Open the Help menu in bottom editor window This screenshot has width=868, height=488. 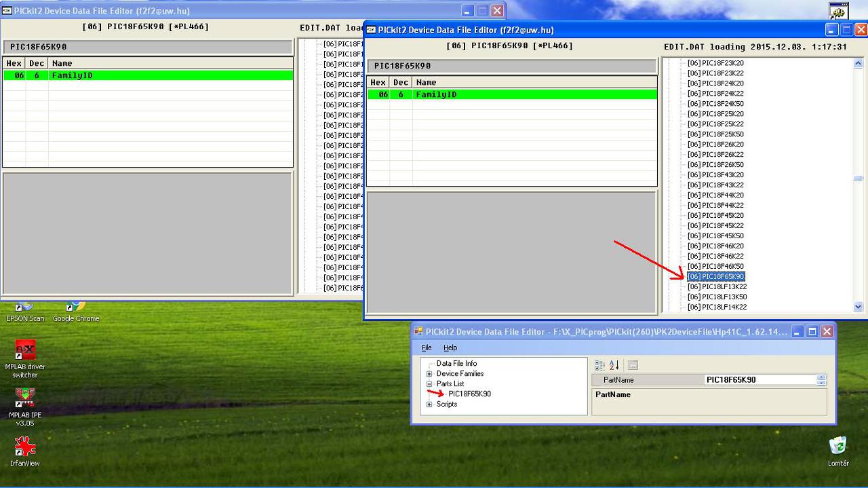point(450,348)
